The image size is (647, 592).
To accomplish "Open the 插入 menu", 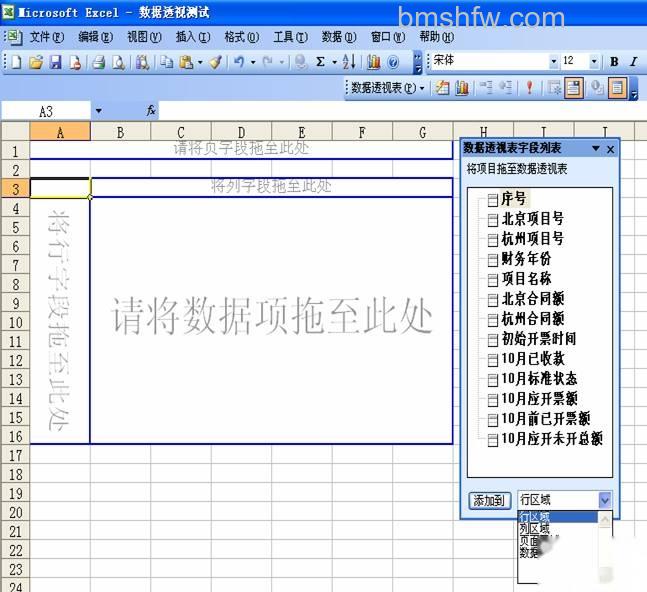I will coord(193,37).
